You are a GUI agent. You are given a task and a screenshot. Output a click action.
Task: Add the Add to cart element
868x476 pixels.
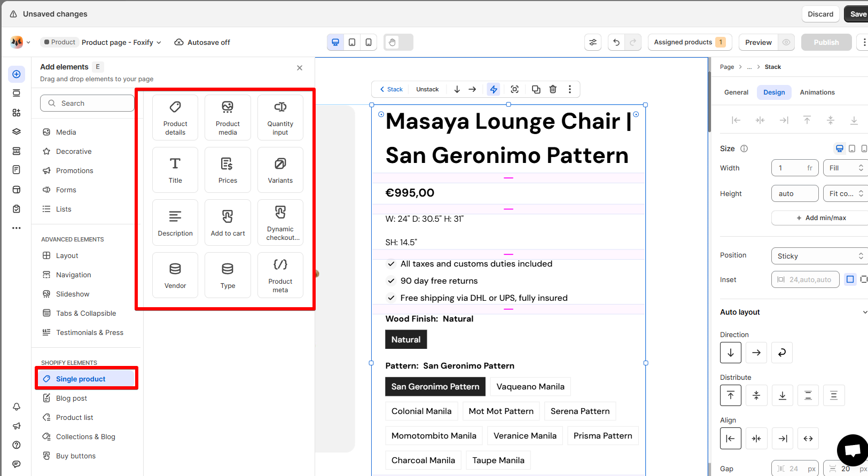click(x=228, y=223)
